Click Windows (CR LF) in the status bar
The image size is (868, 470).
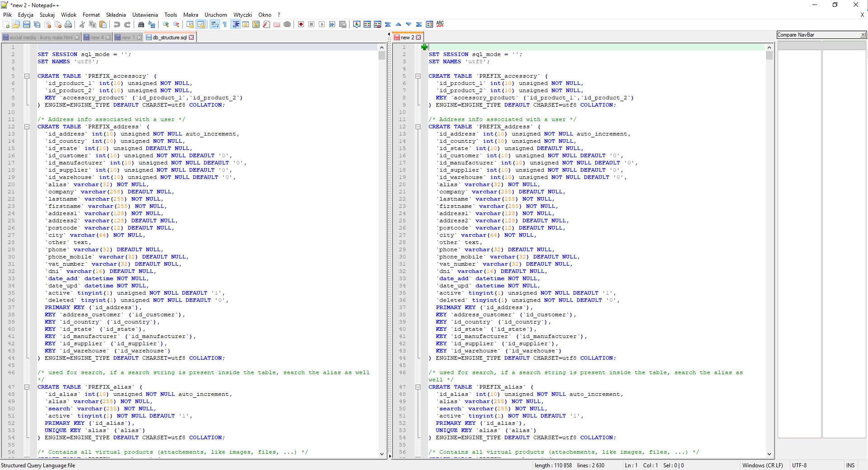click(x=762, y=465)
